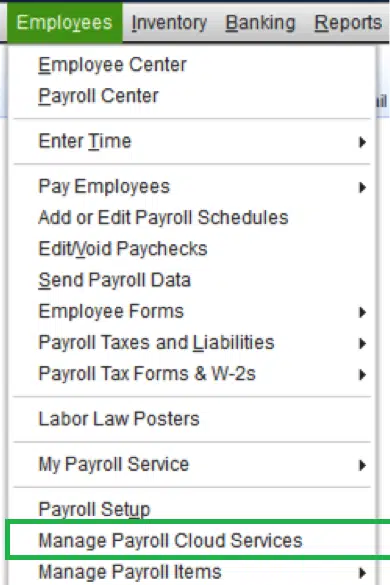Select Manage Payroll Cloud Services
The height and width of the screenshot is (585, 390).
click(171, 541)
